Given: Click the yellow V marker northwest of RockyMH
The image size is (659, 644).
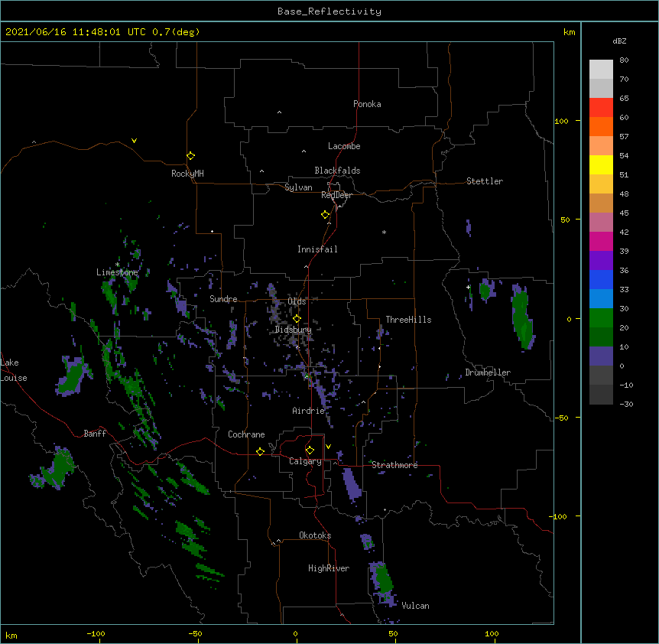Looking at the screenshot, I should tap(134, 141).
